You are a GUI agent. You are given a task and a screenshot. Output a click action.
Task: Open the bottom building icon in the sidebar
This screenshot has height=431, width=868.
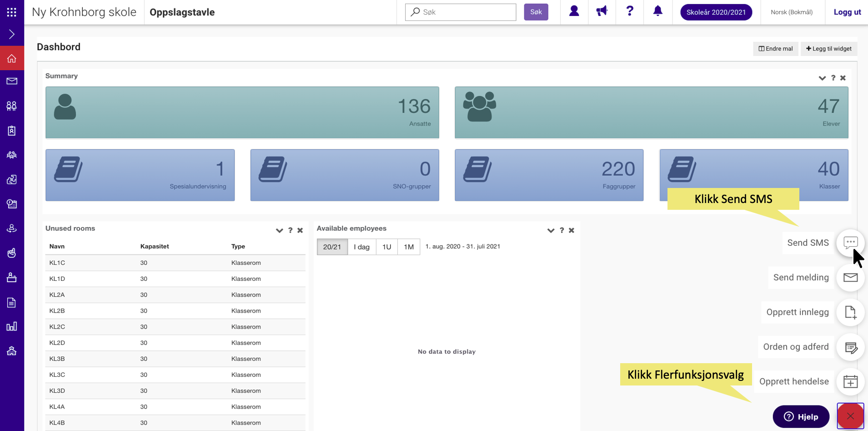12,351
